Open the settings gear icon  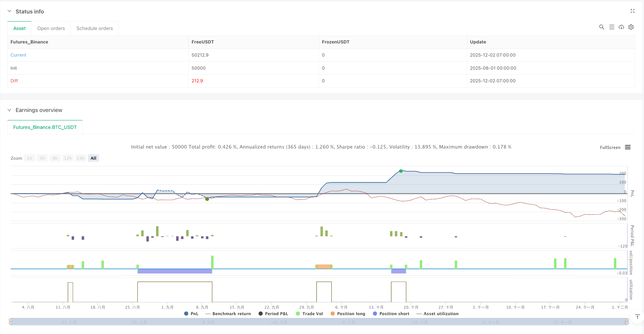631,27
